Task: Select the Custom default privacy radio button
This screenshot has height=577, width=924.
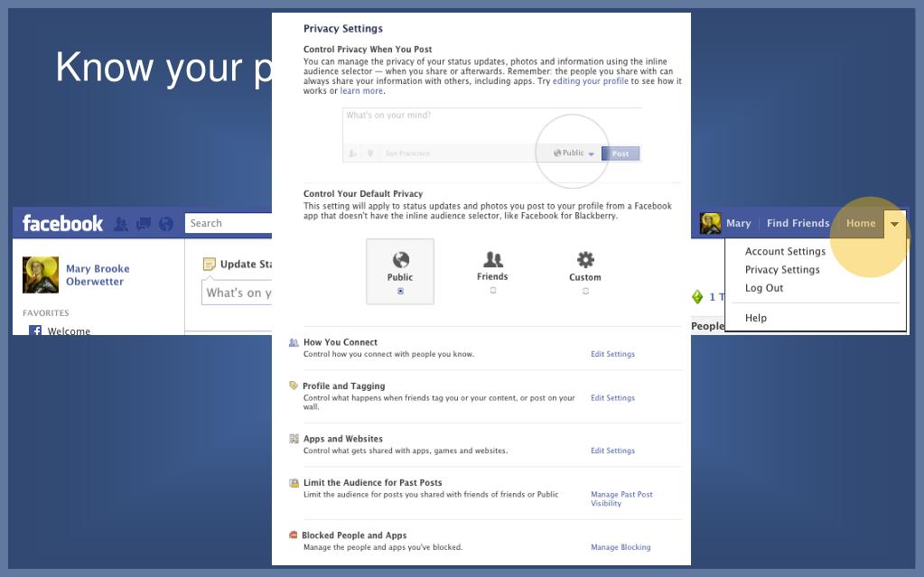Action: coord(586,291)
